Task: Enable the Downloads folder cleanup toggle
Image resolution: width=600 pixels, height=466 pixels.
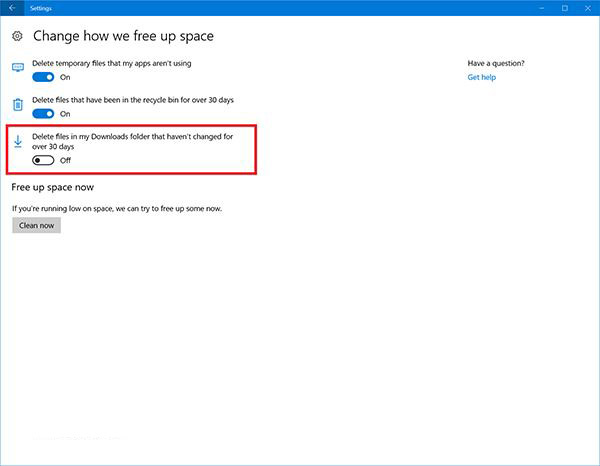Action: (x=43, y=160)
